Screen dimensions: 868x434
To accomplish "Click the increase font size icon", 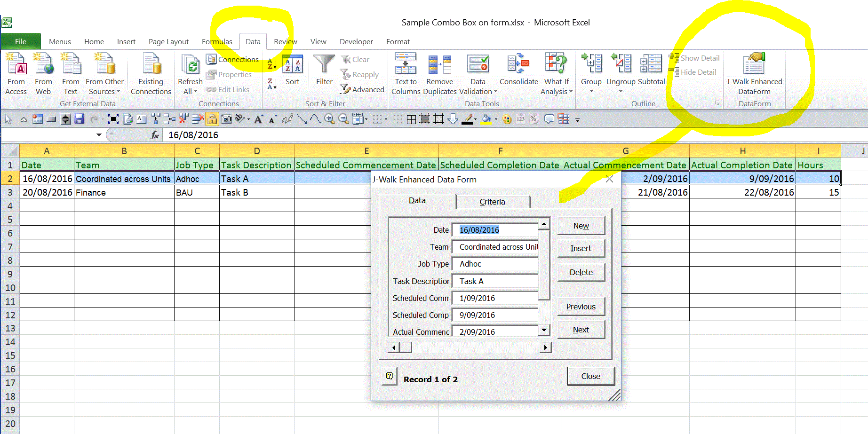I will click(x=258, y=119).
